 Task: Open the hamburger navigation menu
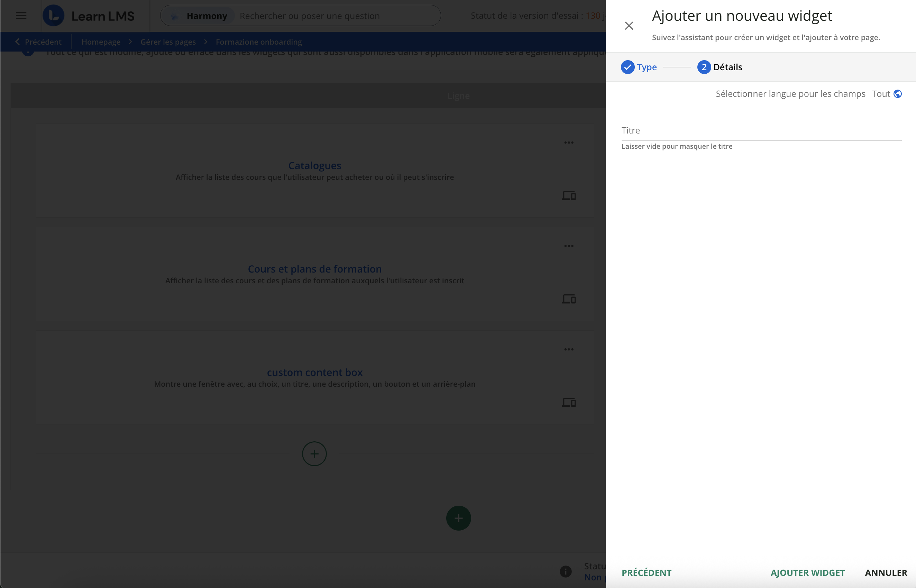click(21, 16)
